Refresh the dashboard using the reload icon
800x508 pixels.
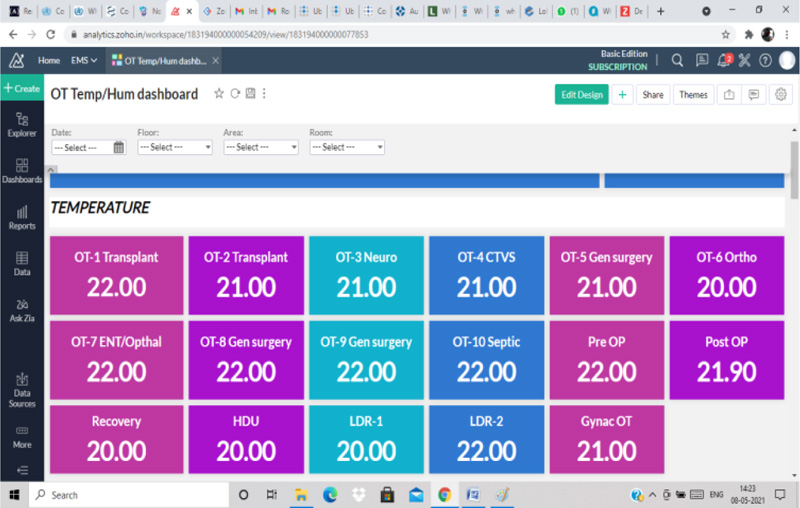pos(235,94)
